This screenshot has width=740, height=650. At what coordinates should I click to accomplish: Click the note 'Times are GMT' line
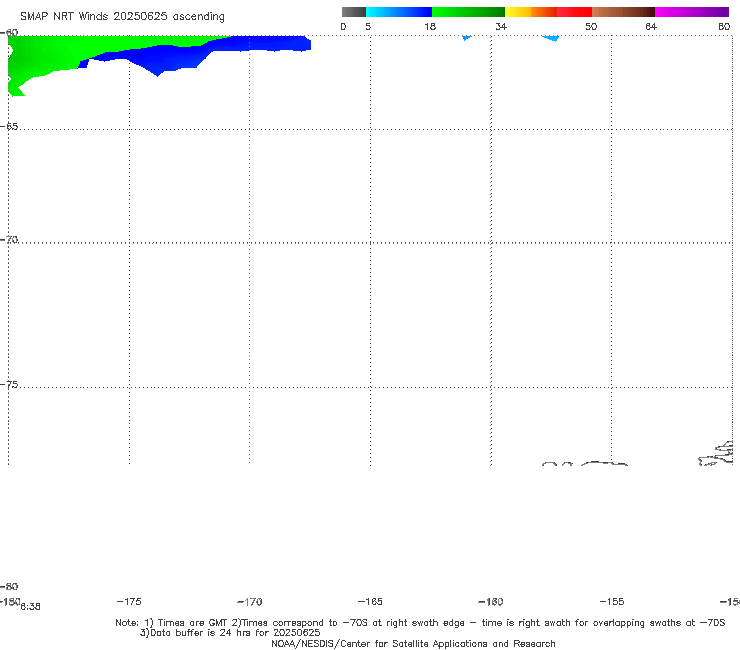coord(420,623)
